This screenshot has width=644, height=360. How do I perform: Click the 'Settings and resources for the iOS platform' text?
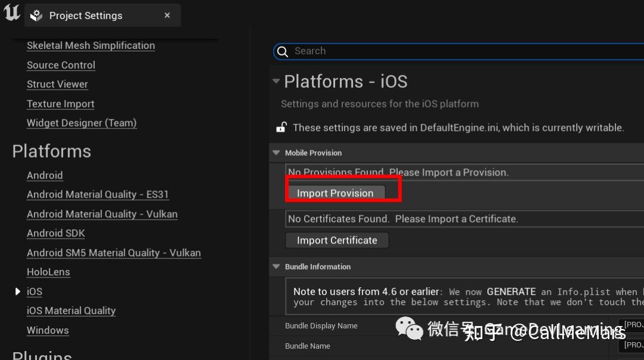[380, 104]
